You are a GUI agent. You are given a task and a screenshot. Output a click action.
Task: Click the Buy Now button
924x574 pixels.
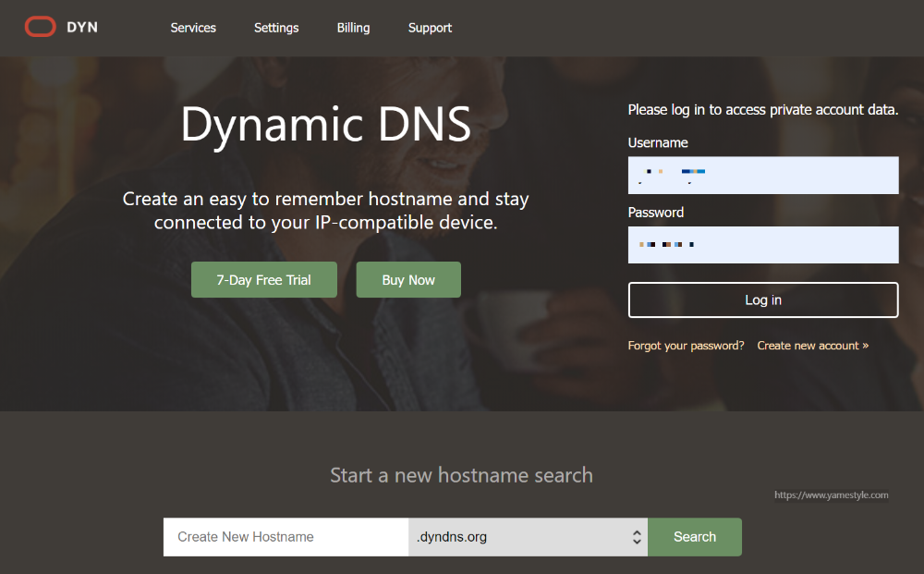coord(408,280)
